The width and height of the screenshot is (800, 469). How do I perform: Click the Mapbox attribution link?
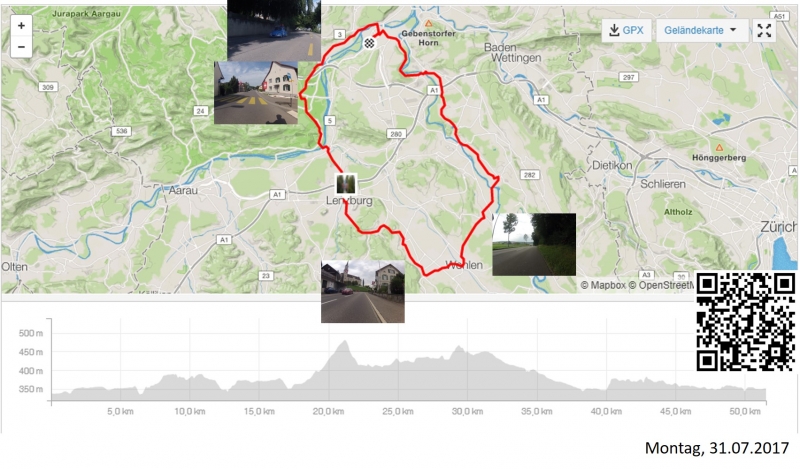point(603,285)
